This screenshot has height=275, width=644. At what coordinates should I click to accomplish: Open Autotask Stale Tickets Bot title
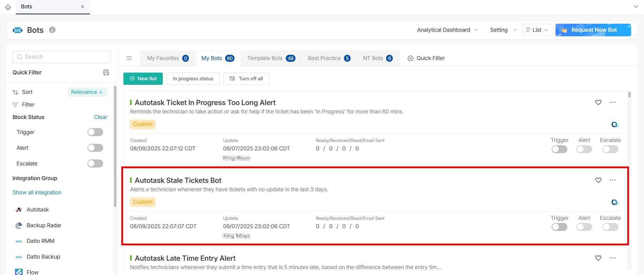coord(178,180)
